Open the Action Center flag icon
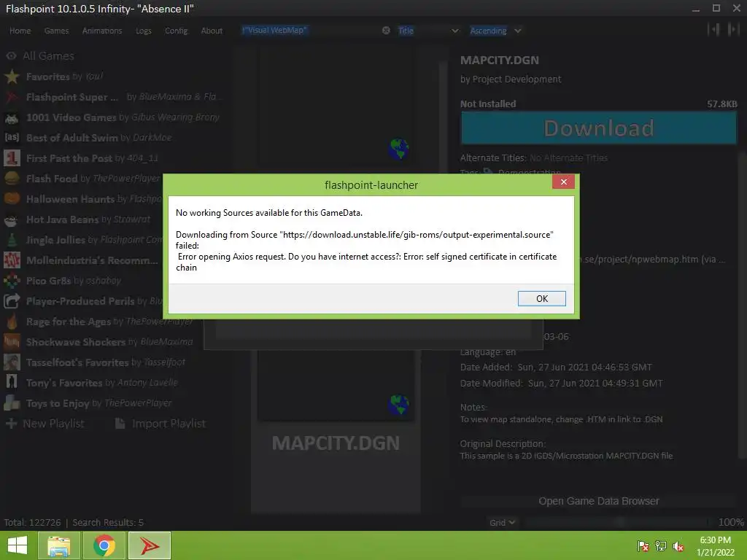The height and width of the screenshot is (560, 747). pyautogui.click(x=643, y=545)
